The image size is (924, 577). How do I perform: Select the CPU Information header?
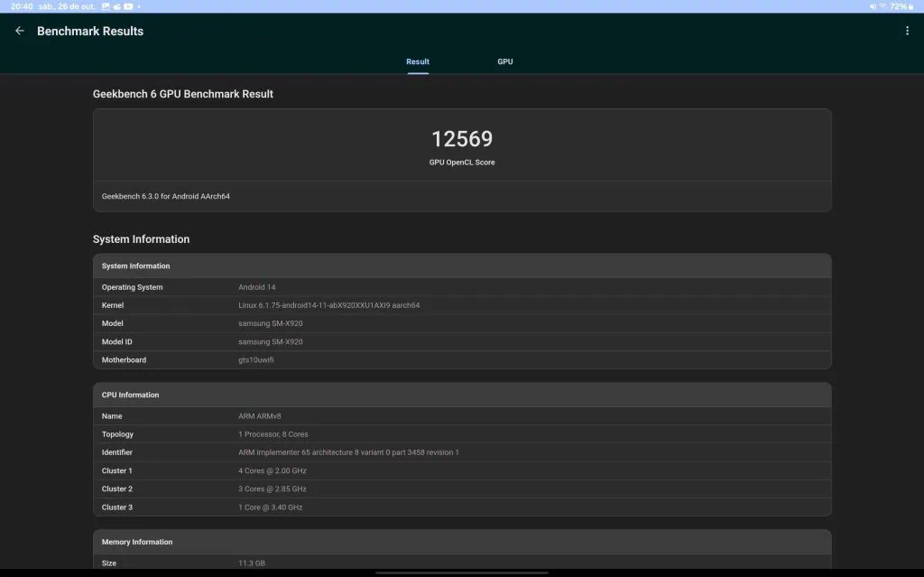tap(461, 395)
